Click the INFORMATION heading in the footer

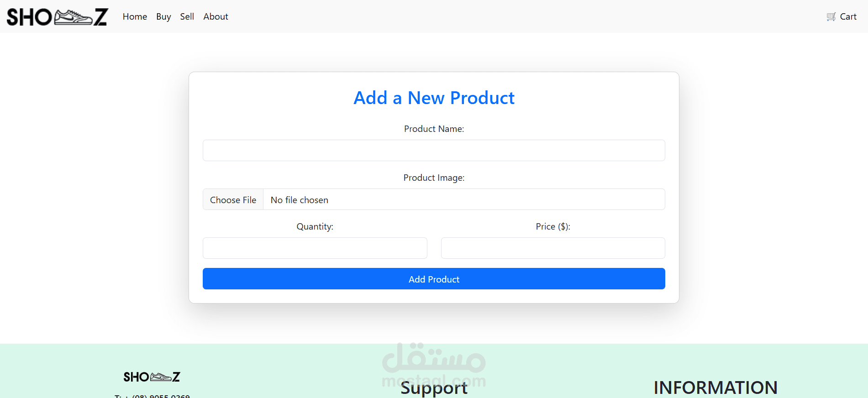coord(715,388)
